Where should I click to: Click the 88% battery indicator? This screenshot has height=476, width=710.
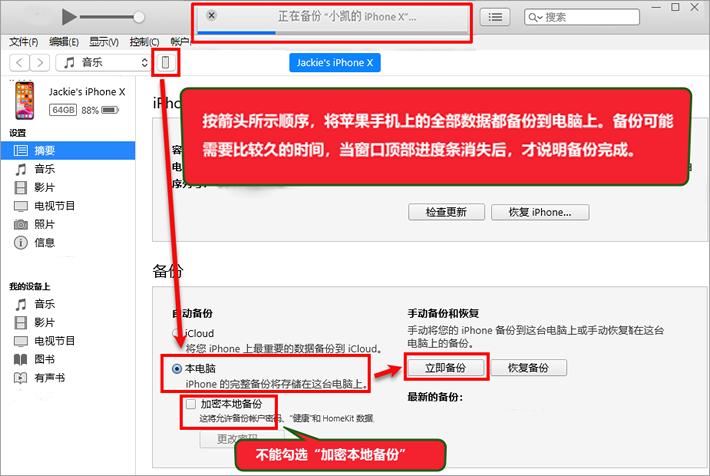100,110
